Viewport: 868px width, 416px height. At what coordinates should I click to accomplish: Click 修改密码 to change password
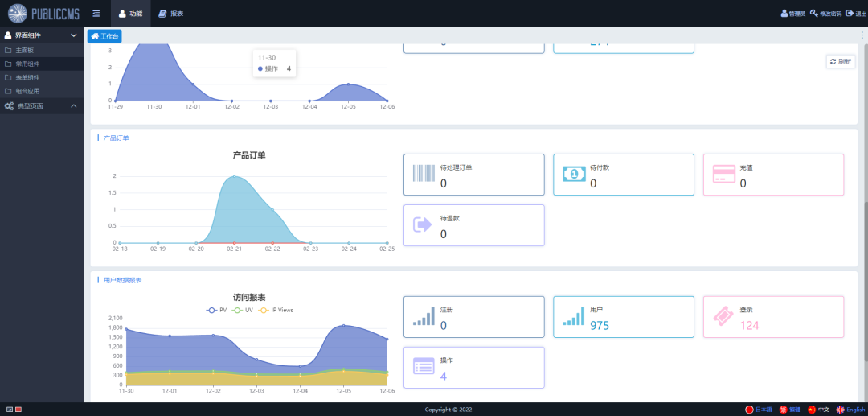tap(825, 14)
